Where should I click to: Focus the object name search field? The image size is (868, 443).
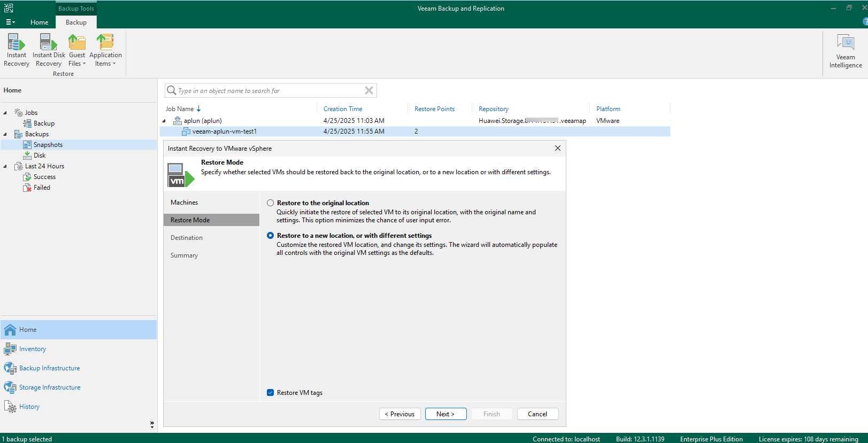pyautogui.click(x=270, y=91)
